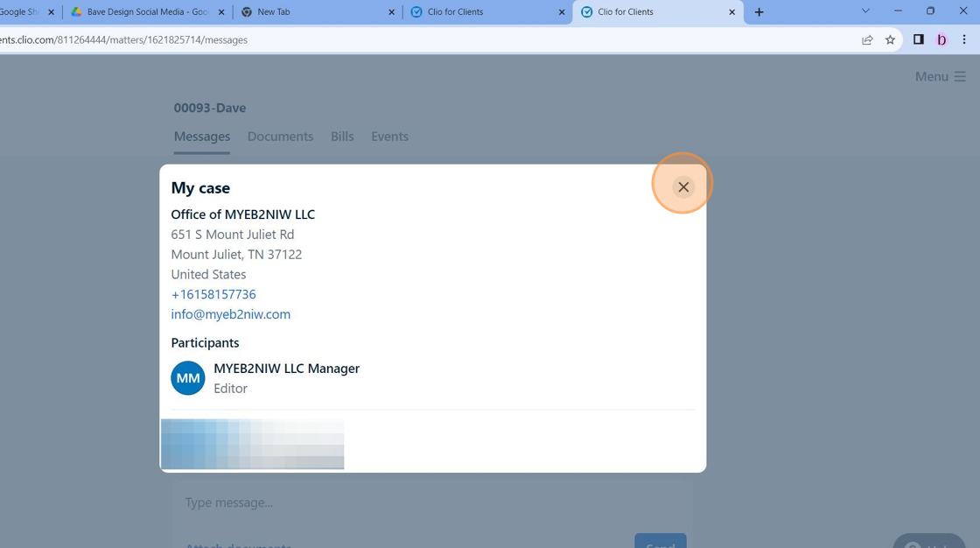Switch to the Documents tab

click(x=280, y=137)
